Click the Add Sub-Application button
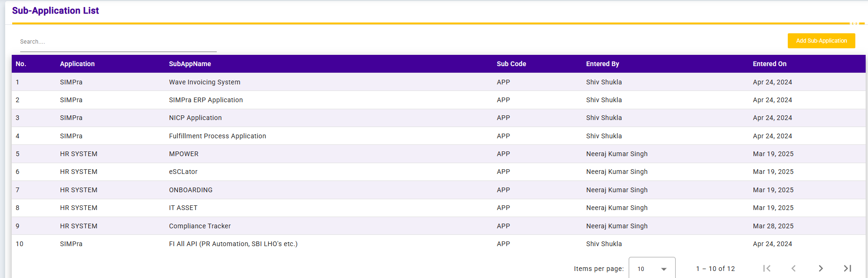Image resolution: width=868 pixels, height=278 pixels. pos(821,41)
